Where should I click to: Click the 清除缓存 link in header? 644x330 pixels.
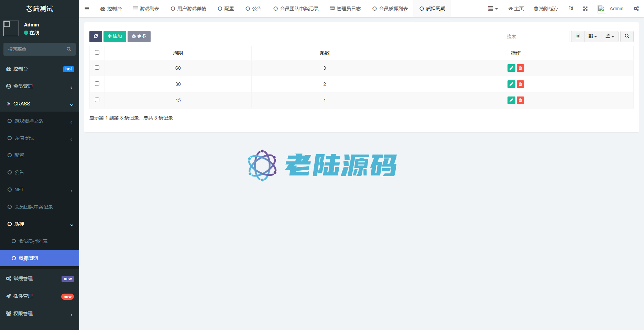coord(546,9)
